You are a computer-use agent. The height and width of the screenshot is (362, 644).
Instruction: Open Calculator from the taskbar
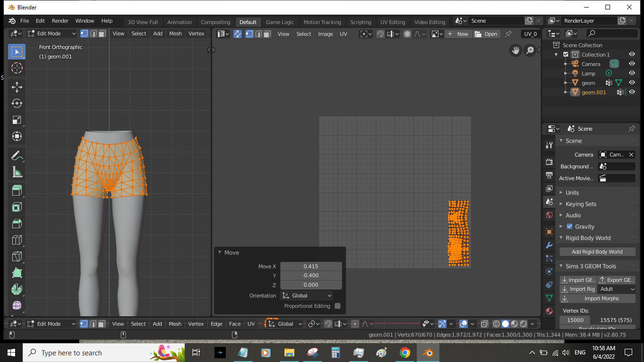(x=336, y=353)
